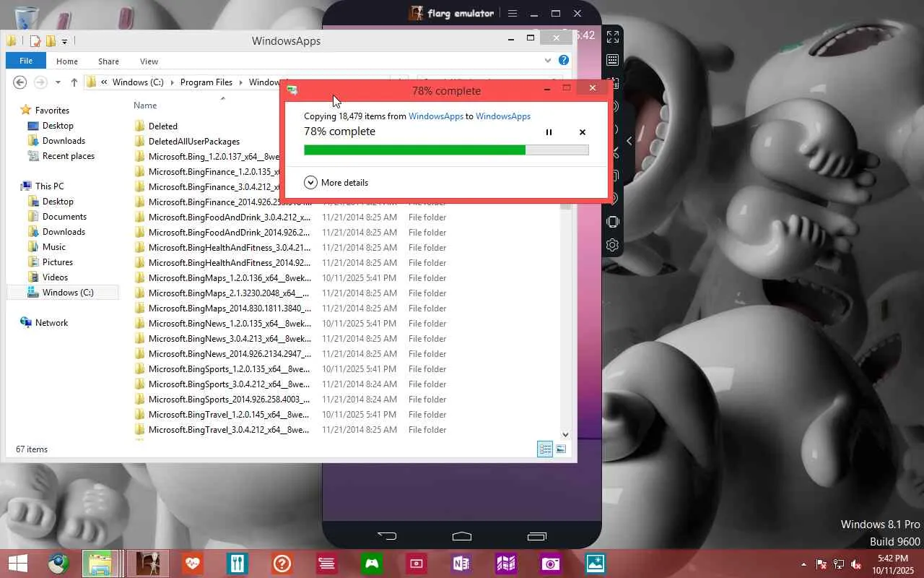Click New Folder icon in Quick Access Toolbar
This screenshot has width=924, height=578.
(x=51, y=41)
